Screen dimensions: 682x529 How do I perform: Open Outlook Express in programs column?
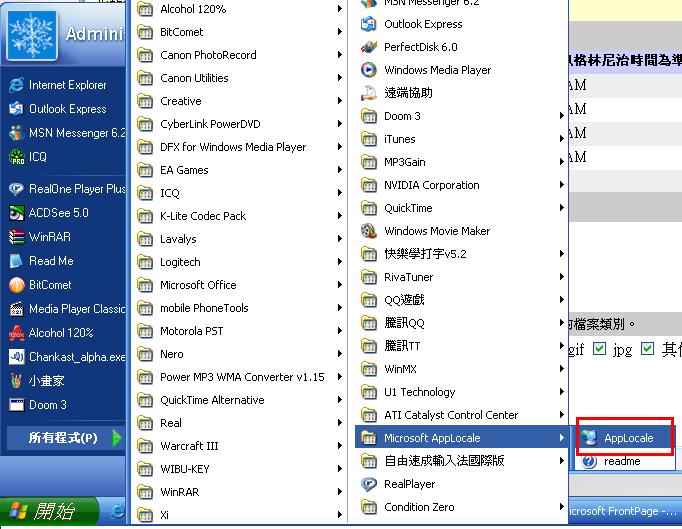click(461, 24)
